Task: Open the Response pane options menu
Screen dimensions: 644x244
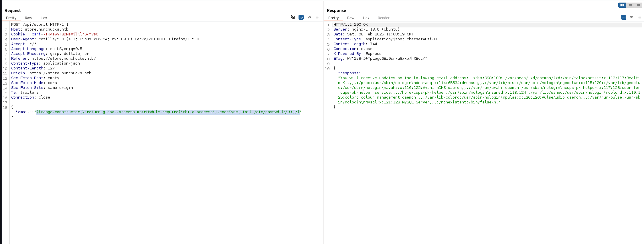Action: [x=640, y=17]
